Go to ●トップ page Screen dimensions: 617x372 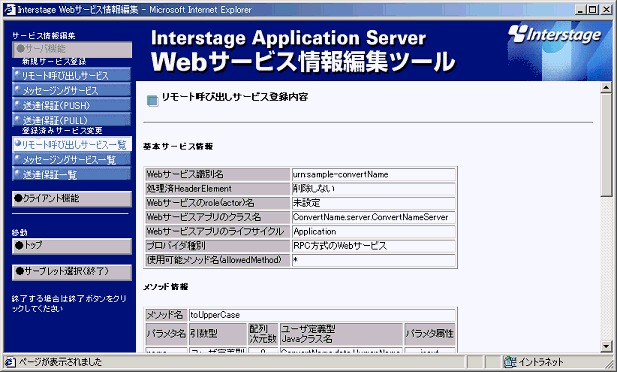tap(72, 246)
